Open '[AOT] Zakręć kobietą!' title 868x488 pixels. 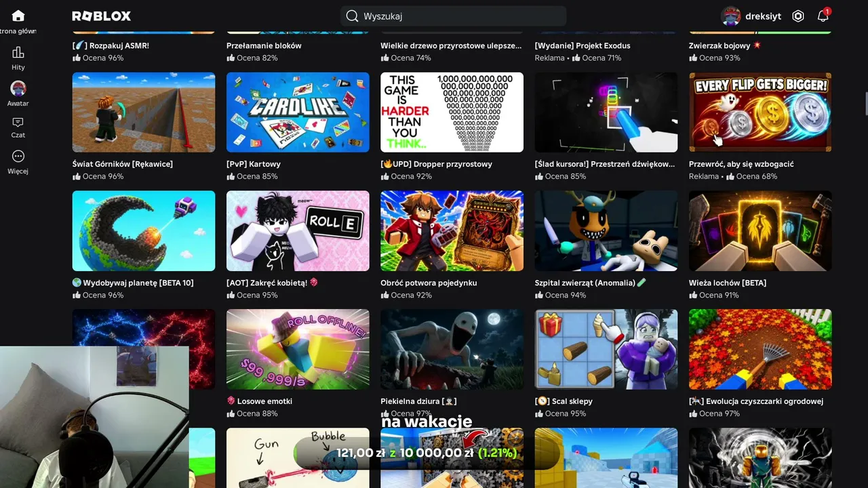(x=273, y=283)
